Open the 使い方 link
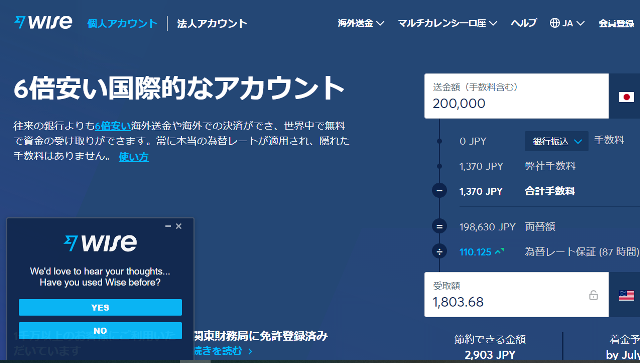Screen dimensions: 640x363 pyautogui.click(x=133, y=156)
